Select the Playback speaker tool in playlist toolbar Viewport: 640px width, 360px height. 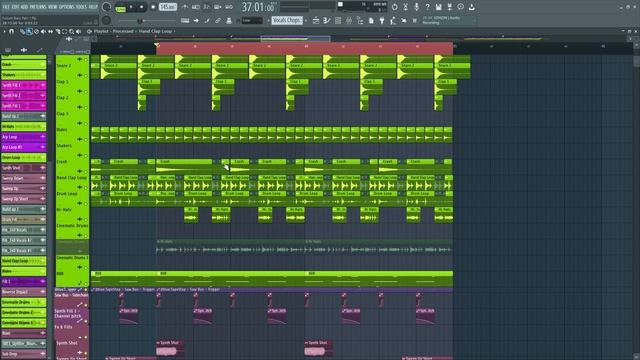click(78, 31)
